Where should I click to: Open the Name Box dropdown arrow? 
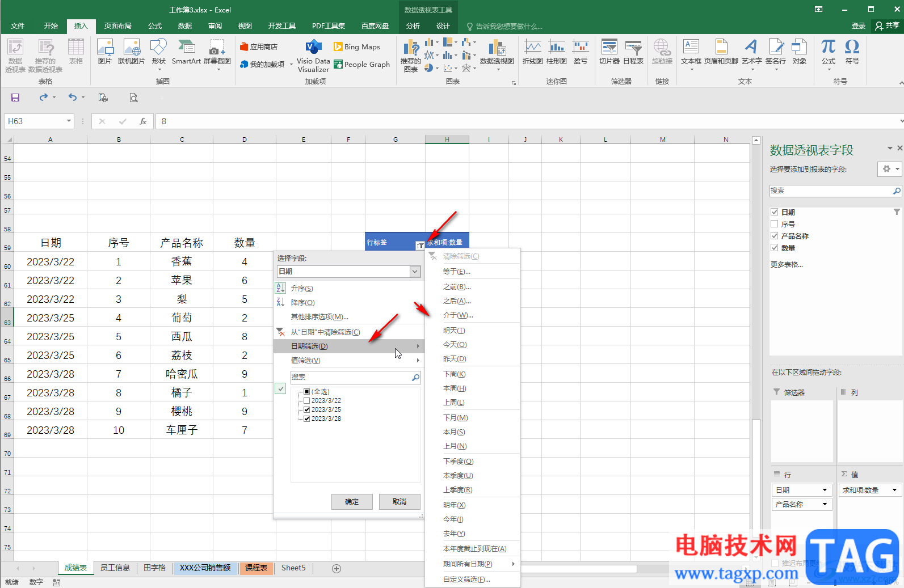pos(69,121)
